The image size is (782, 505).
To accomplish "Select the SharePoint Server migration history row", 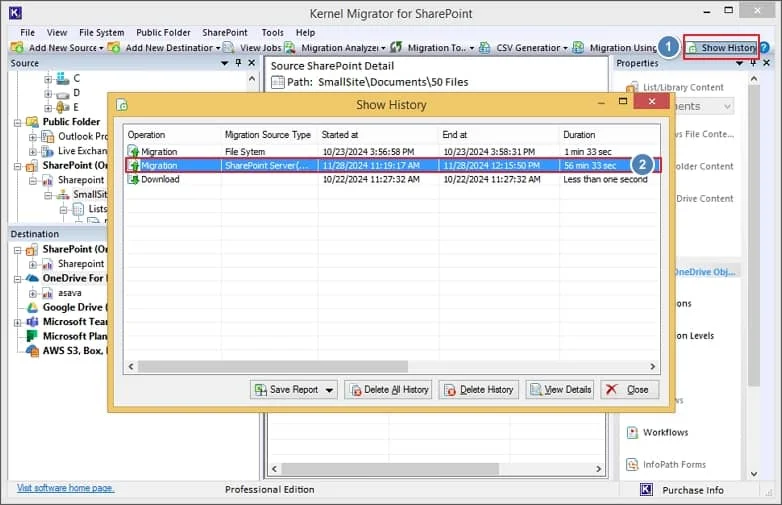I will tap(392, 166).
